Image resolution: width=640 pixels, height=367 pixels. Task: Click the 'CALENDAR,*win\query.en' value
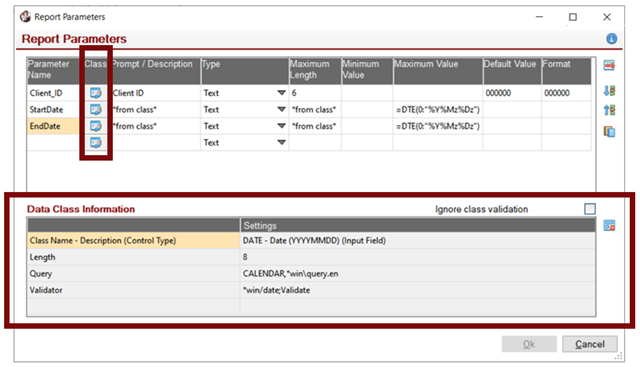(x=418, y=274)
